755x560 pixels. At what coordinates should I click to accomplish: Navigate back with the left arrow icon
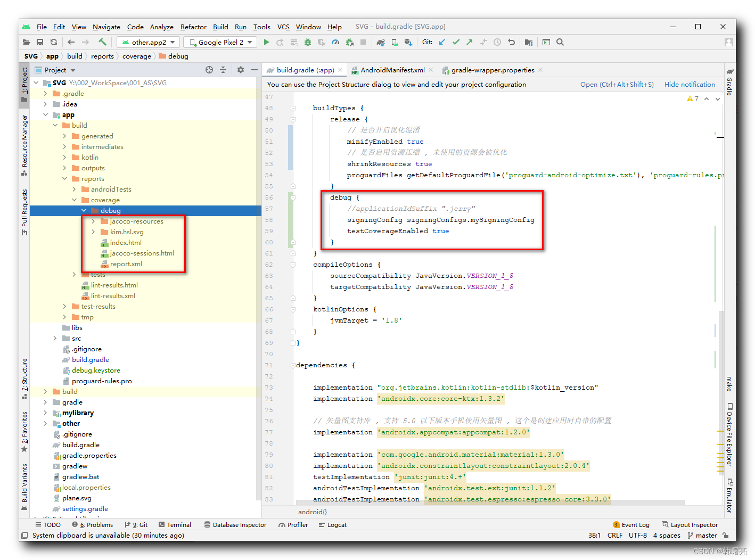click(71, 42)
